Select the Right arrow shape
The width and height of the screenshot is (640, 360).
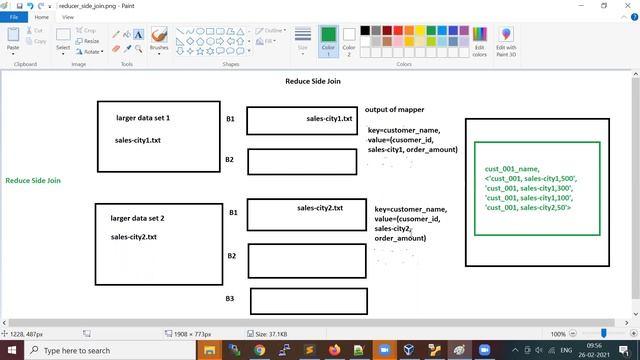pyautogui.click(x=220, y=41)
